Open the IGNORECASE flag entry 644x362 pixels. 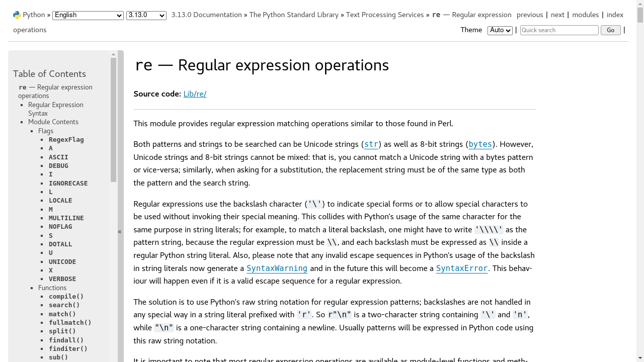tap(68, 183)
